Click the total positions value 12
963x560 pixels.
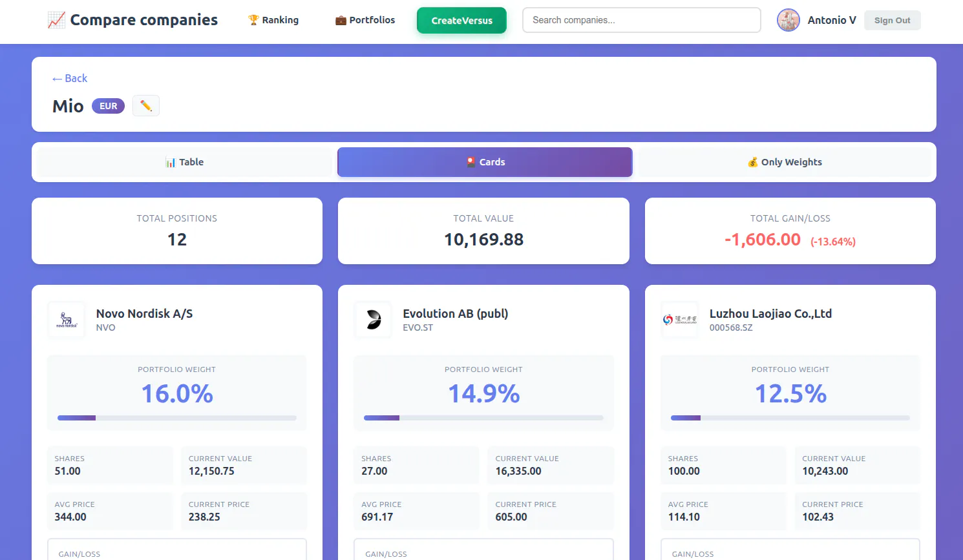tap(177, 240)
